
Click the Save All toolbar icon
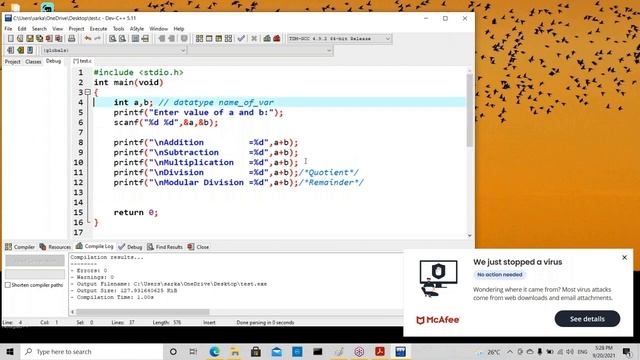[x=40, y=38]
